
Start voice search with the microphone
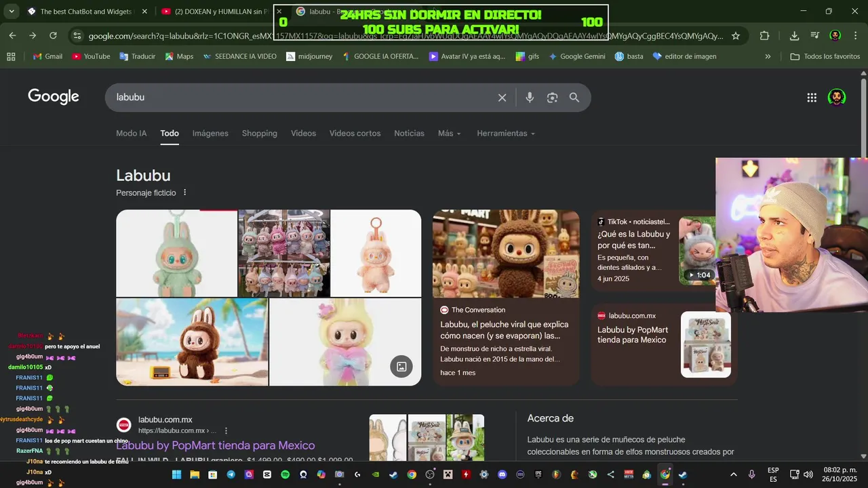coord(530,98)
